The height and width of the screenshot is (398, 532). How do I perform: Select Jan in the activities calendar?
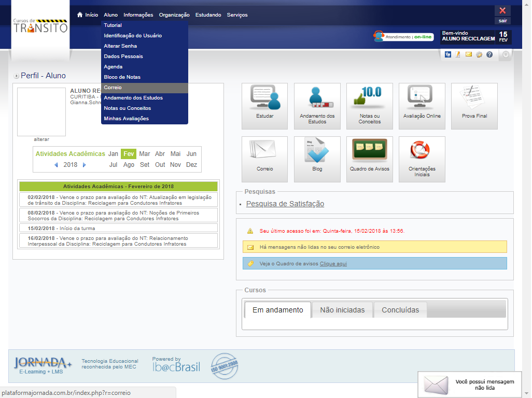(x=113, y=154)
